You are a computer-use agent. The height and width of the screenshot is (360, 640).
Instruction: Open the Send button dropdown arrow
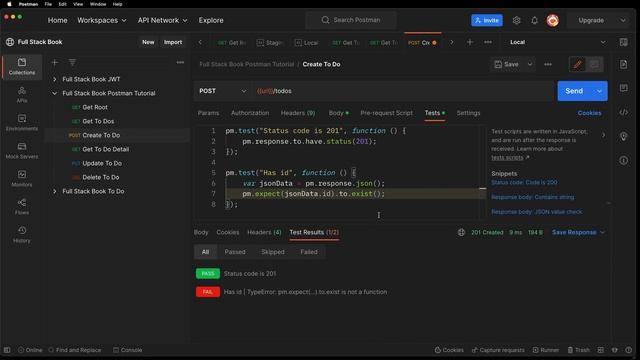[x=599, y=91]
